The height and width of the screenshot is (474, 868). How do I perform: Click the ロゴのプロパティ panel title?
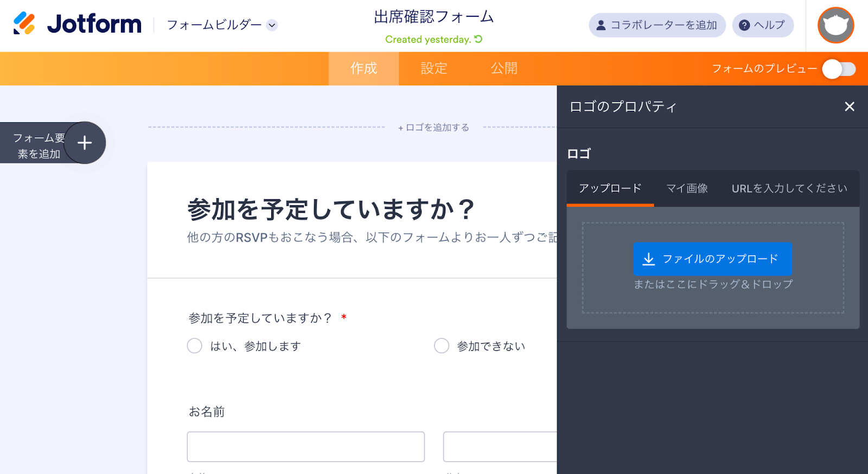[x=623, y=106]
